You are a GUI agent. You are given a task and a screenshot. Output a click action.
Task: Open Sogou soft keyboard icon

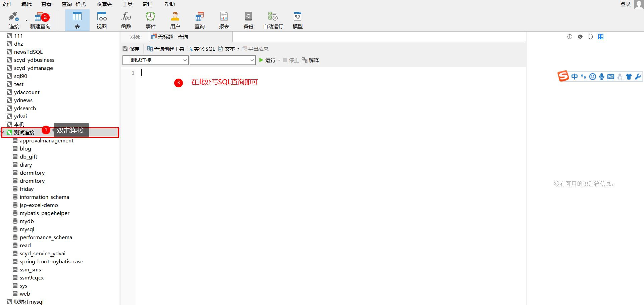pyautogui.click(x=611, y=77)
